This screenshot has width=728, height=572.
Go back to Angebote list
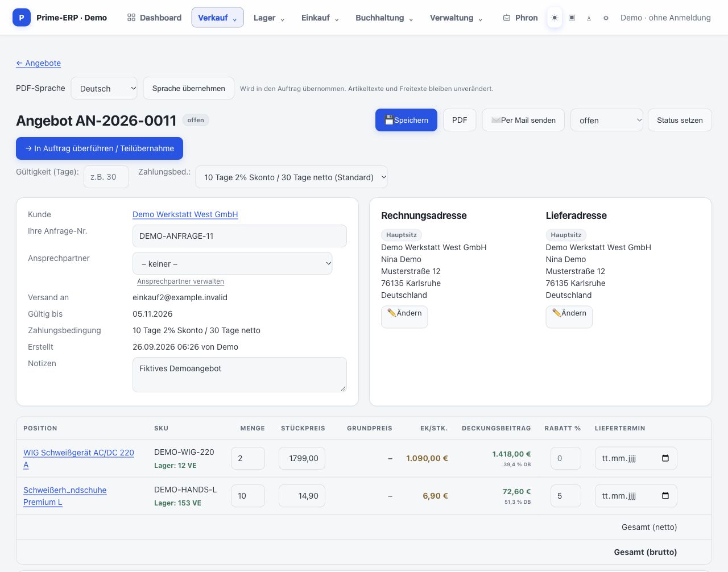point(38,63)
